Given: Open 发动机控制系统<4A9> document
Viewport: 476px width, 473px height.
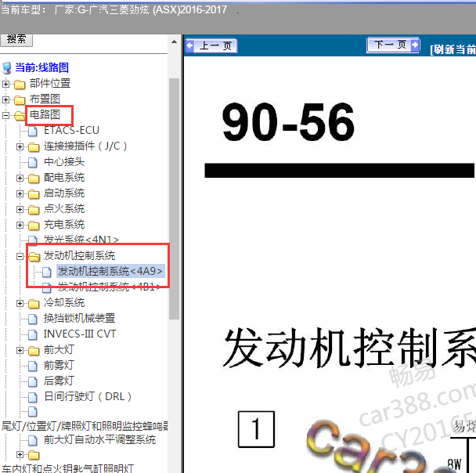Looking at the screenshot, I should [111, 271].
